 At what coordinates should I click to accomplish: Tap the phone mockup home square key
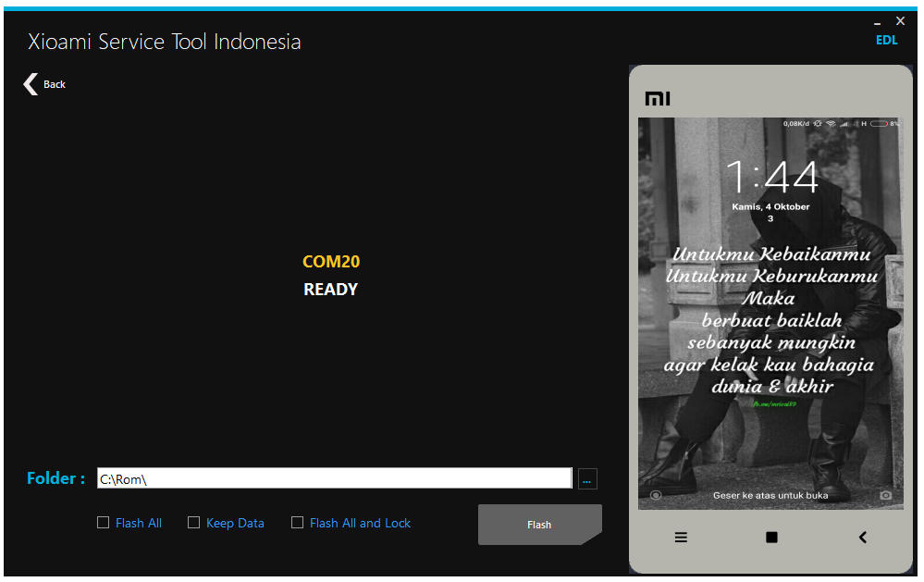[x=771, y=538]
